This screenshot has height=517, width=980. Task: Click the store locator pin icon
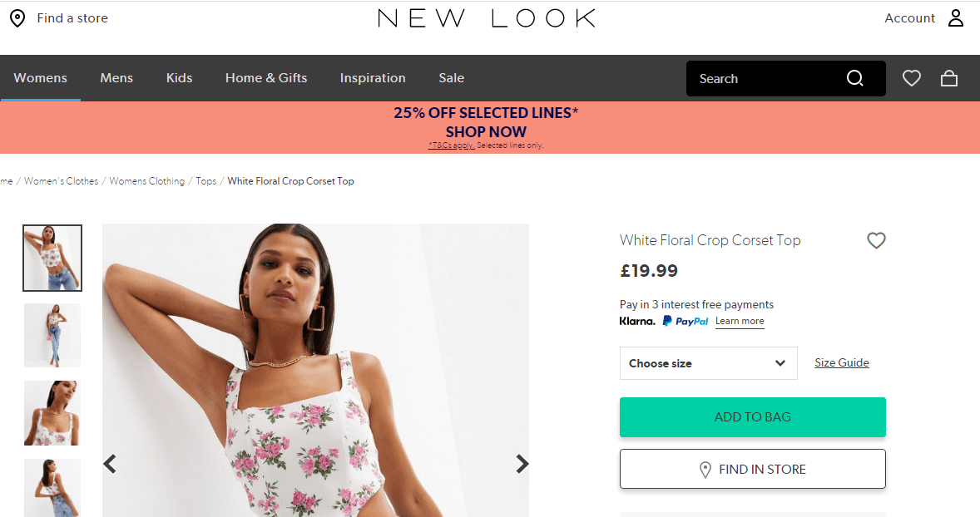(17, 18)
